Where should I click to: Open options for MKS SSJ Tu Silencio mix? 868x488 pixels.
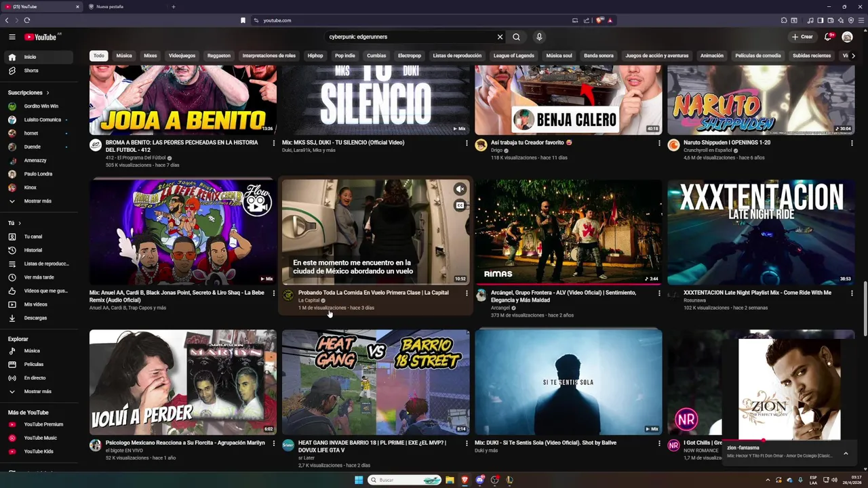pyautogui.click(x=467, y=143)
